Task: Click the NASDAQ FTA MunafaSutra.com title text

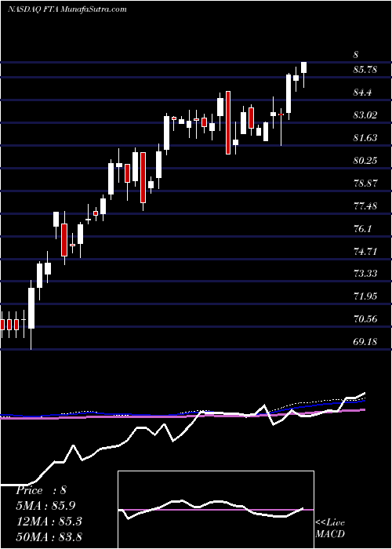Action: (67, 9)
